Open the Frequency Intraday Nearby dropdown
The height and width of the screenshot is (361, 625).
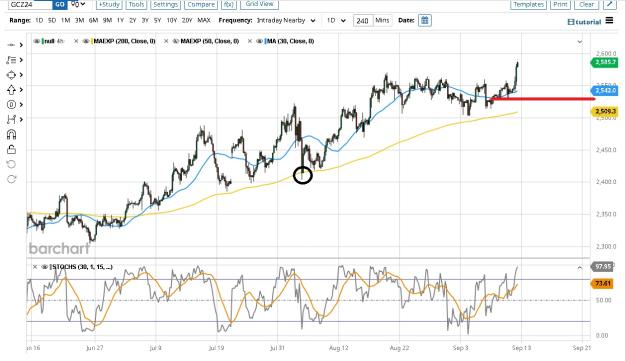pos(286,20)
